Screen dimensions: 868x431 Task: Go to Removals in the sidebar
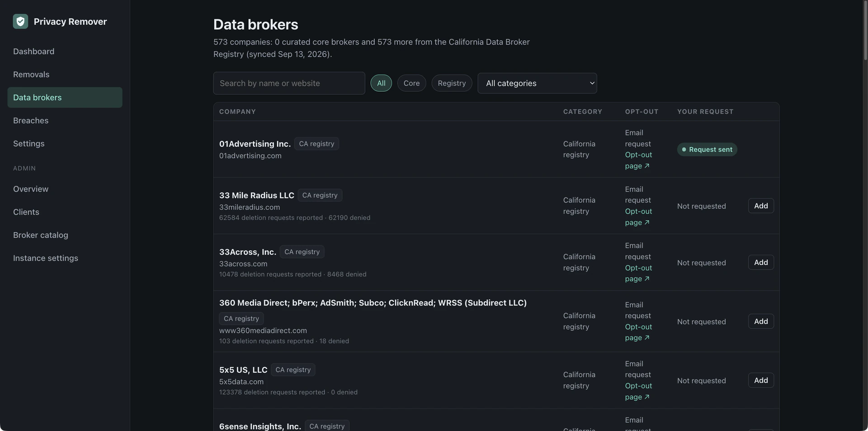coord(65,75)
